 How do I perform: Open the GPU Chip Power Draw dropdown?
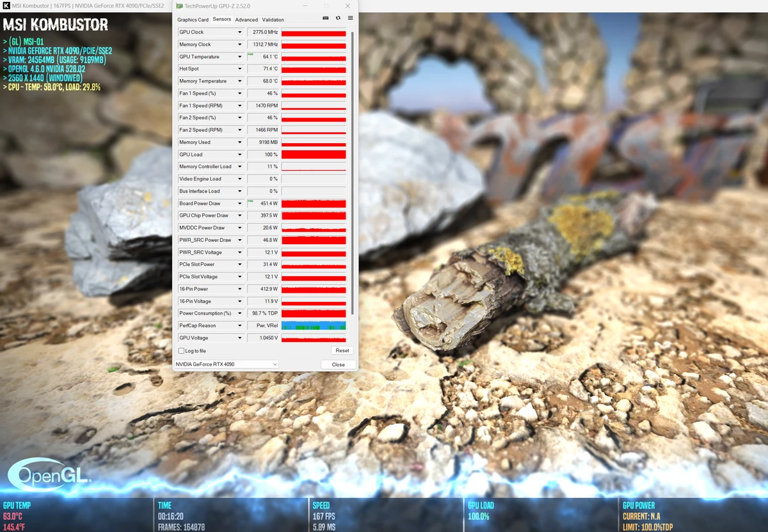(x=240, y=215)
